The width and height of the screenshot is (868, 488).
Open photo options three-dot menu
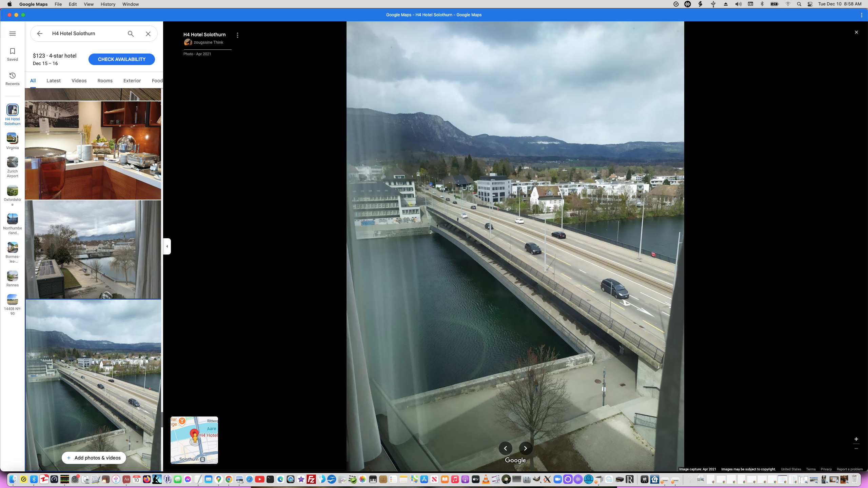(237, 35)
